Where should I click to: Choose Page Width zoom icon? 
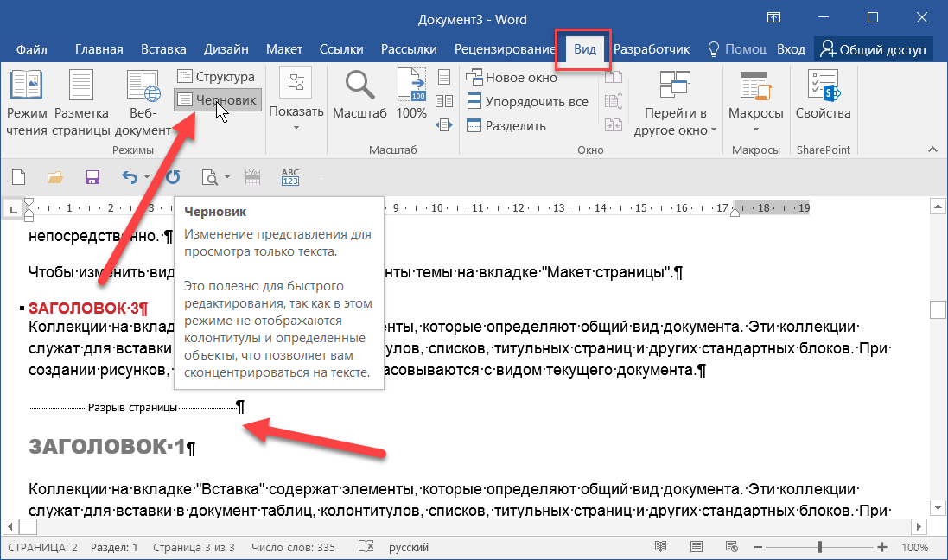444,125
